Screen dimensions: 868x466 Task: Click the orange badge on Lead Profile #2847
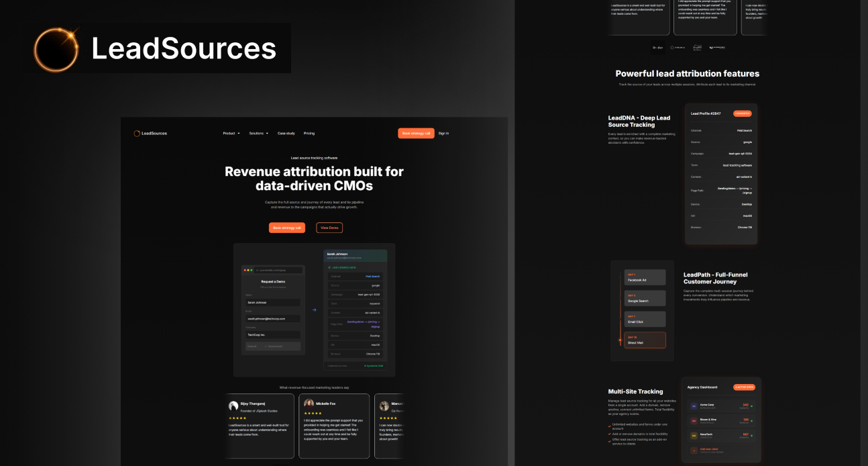(x=742, y=113)
